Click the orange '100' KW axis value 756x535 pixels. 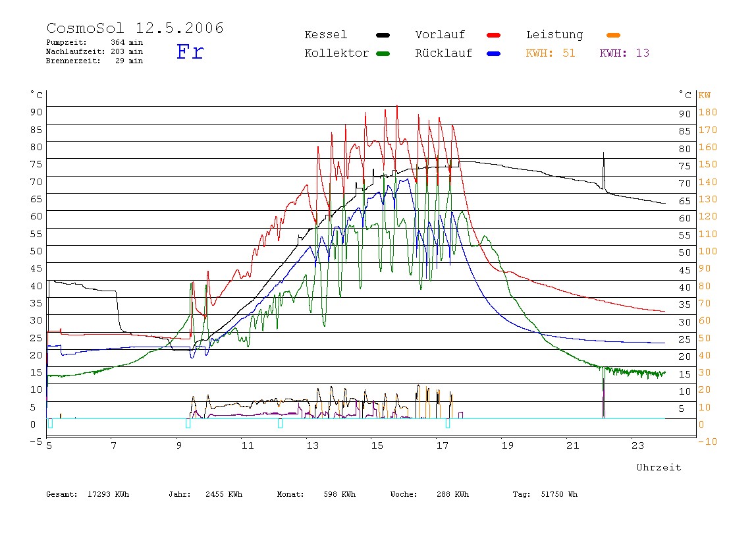tap(708, 251)
